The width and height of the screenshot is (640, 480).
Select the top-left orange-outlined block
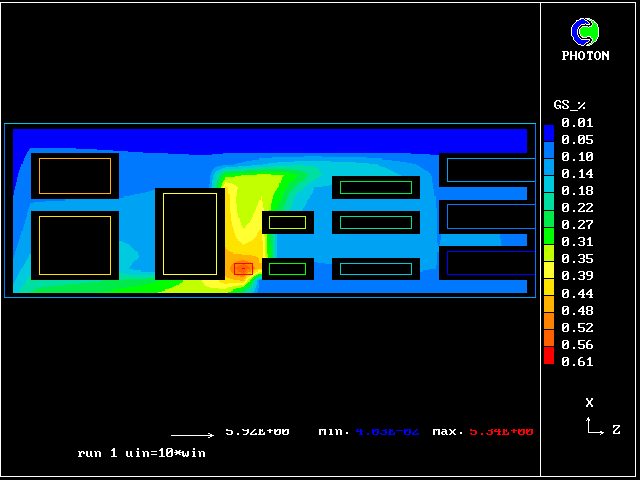coord(75,176)
